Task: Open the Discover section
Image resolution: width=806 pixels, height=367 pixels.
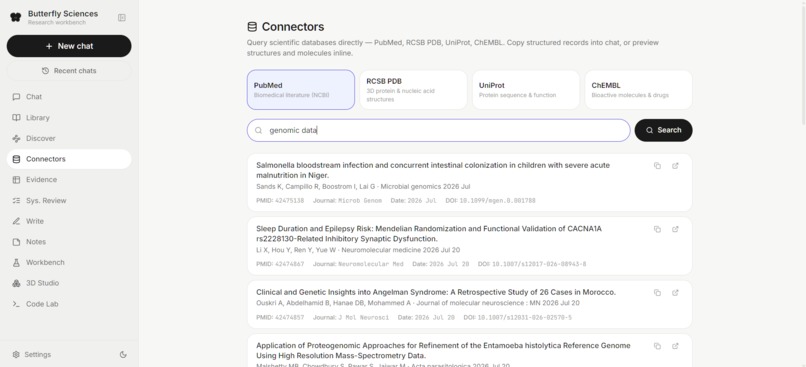Action: point(69,138)
